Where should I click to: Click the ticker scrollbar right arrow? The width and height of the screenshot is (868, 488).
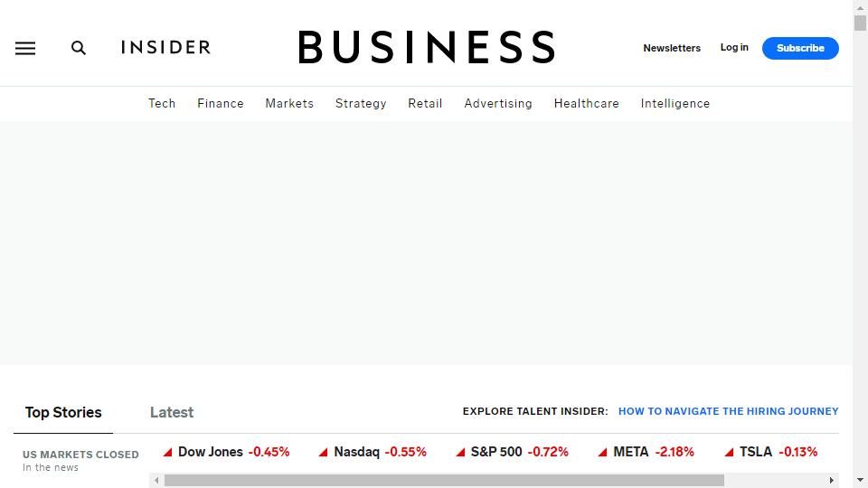[x=832, y=480]
